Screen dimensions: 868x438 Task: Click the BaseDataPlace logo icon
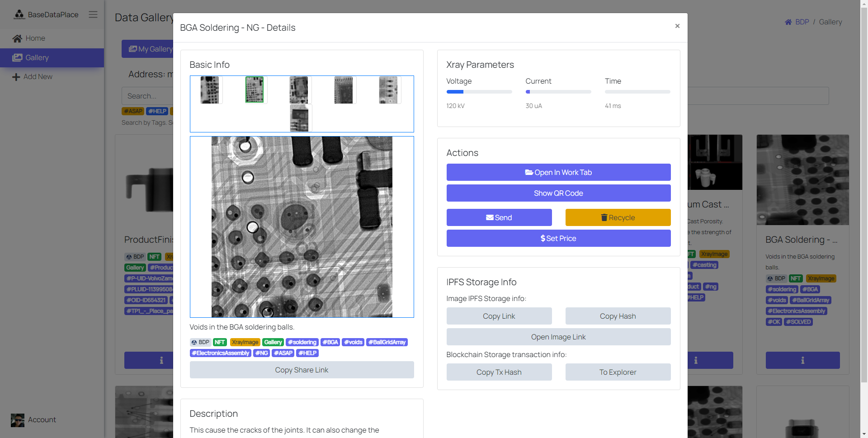(19, 14)
